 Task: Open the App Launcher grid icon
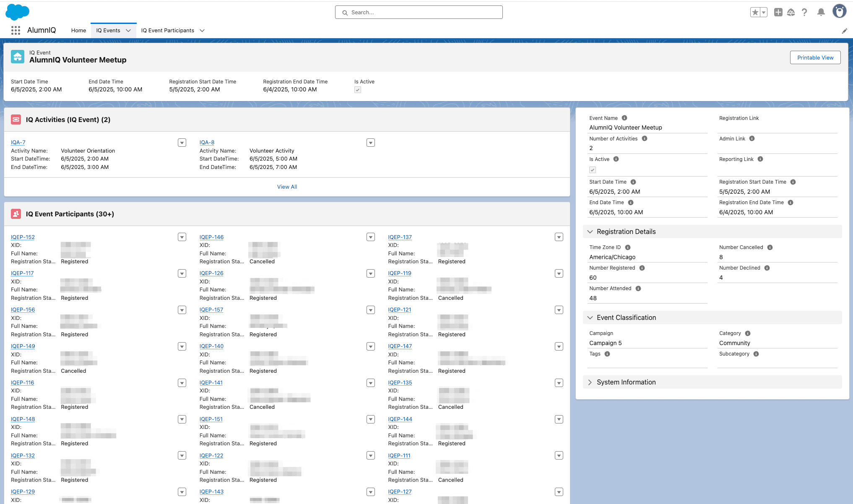(x=16, y=30)
